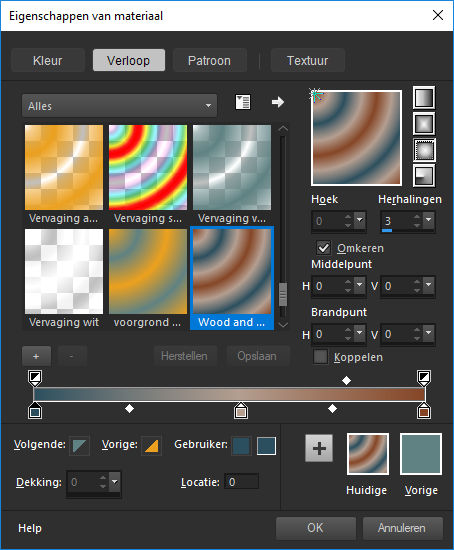Switch to the Patroon tab
The height and width of the screenshot is (550, 454).
click(209, 60)
